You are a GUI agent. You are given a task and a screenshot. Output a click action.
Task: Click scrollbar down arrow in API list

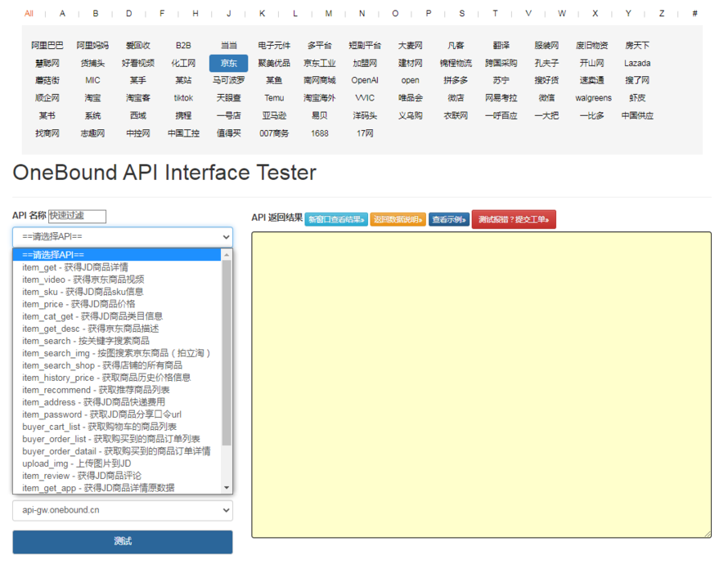(227, 488)
